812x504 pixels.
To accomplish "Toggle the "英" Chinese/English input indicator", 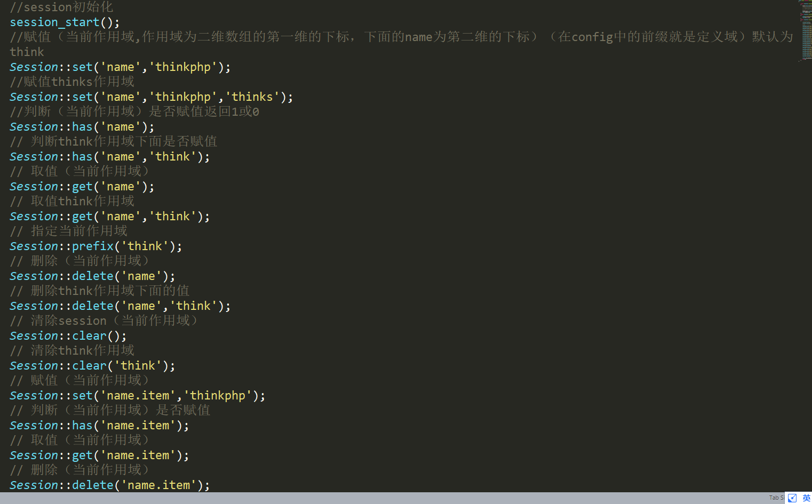I will (806, 498).
